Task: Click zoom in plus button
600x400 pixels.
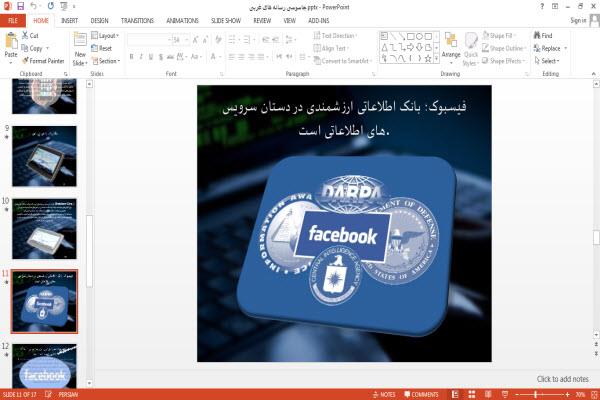Action: tap(567, 394)
